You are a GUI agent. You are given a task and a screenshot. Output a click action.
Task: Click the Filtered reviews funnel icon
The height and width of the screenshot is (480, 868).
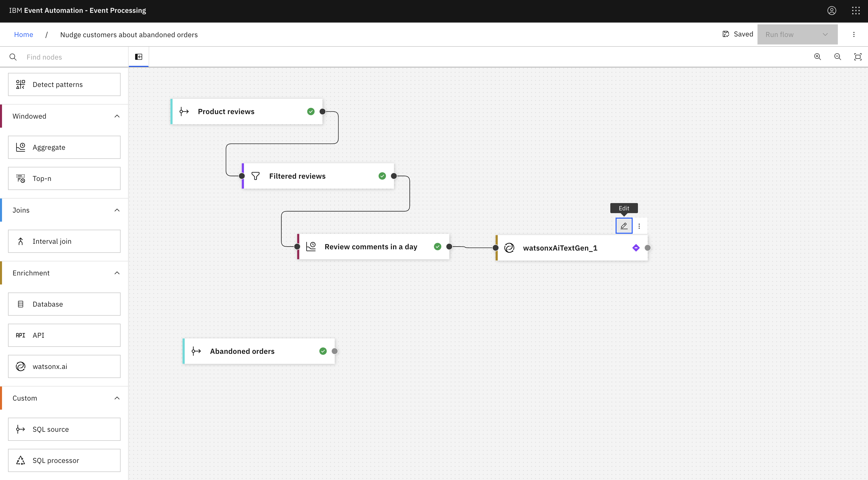pyautogui.click(x=255, y=176)
